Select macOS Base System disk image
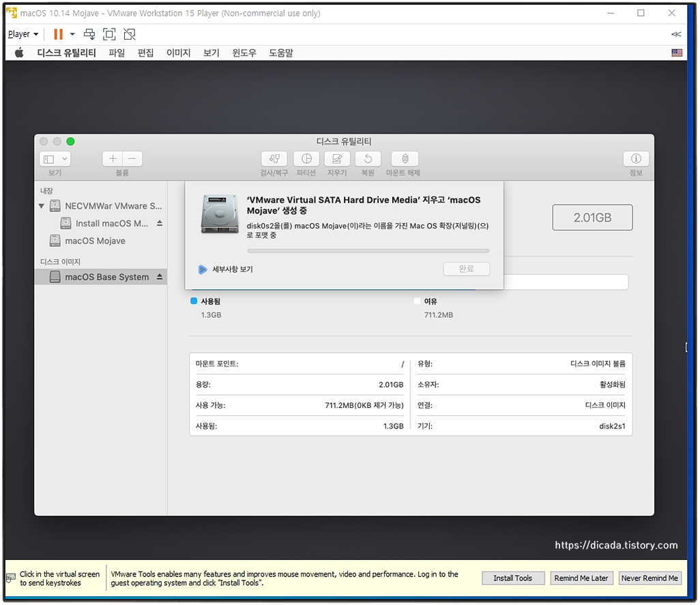 click(x=100, y=277)
